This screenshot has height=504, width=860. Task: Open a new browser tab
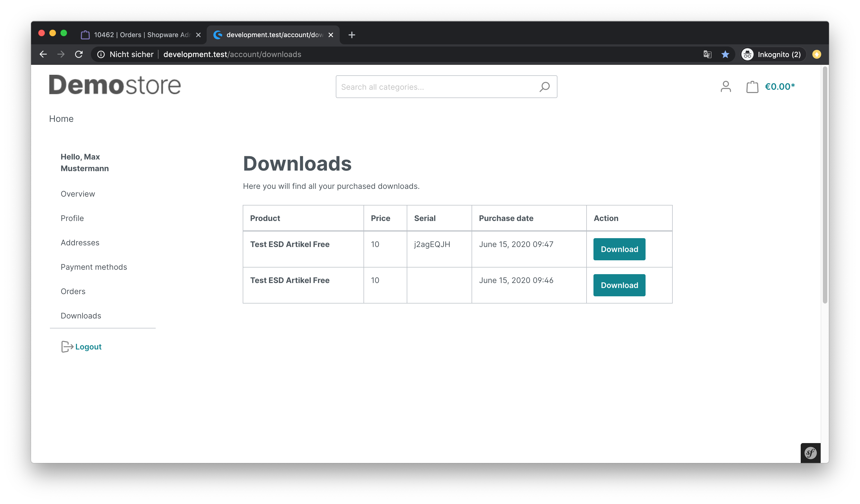point(352,35)
